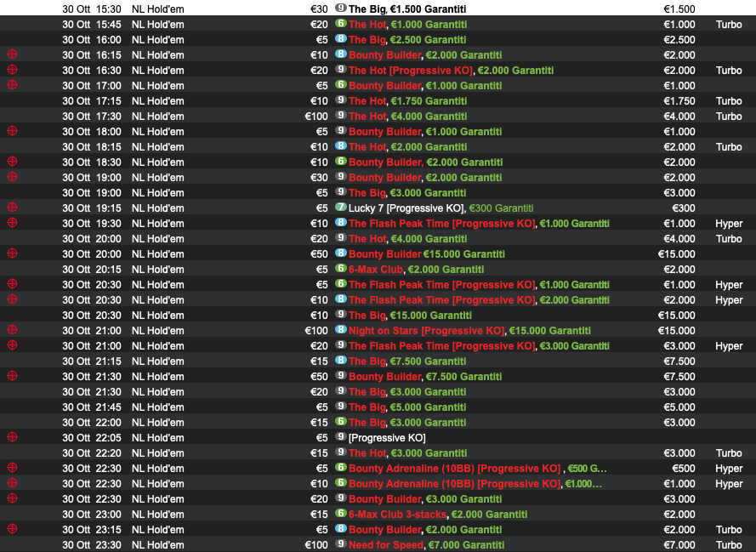Viewport: 756px width, 552px height.
Task: Click the Turbo label on the 16:30 row
Action: (729, 71)
